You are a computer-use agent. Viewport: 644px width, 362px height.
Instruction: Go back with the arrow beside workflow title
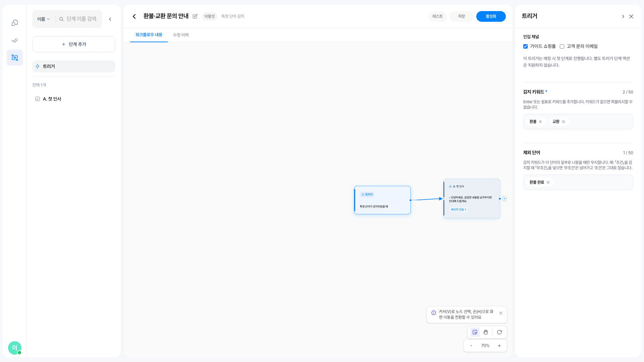point(134,16)
